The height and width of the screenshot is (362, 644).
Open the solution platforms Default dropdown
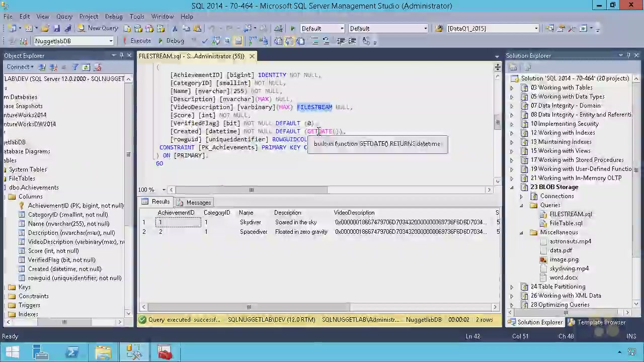[x=425, y=29]
